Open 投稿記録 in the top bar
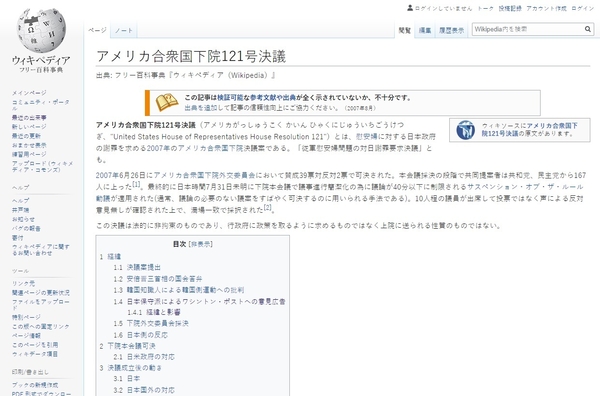 (x=510, y=8)
